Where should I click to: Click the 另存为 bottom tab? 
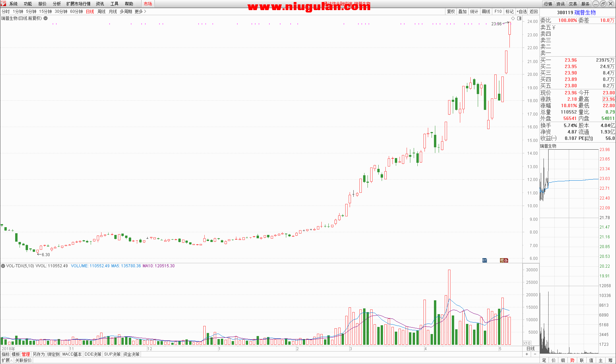click(39, 354)
